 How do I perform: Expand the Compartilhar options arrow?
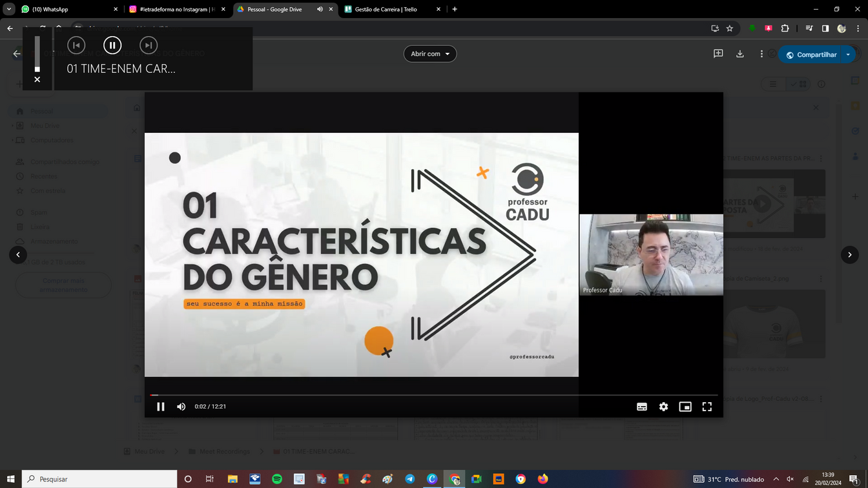(848, 55)
